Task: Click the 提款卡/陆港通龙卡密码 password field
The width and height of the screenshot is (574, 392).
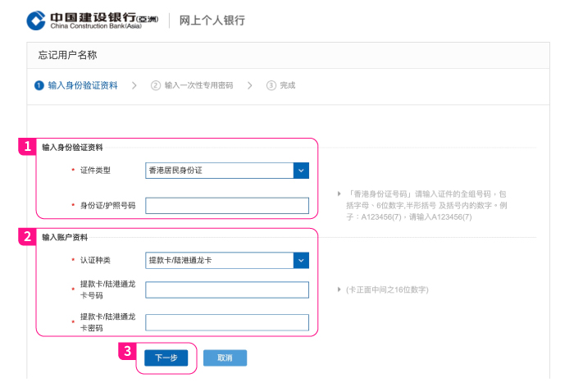Action: pyautogui.click(x=226, y=322)
